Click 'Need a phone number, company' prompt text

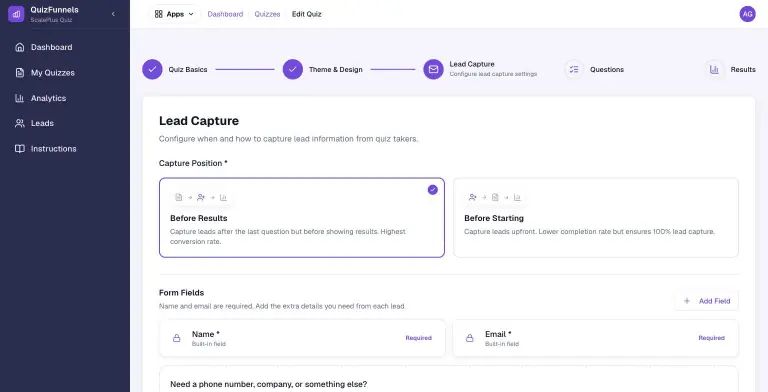pyautogui.click(x=268, y=384)
